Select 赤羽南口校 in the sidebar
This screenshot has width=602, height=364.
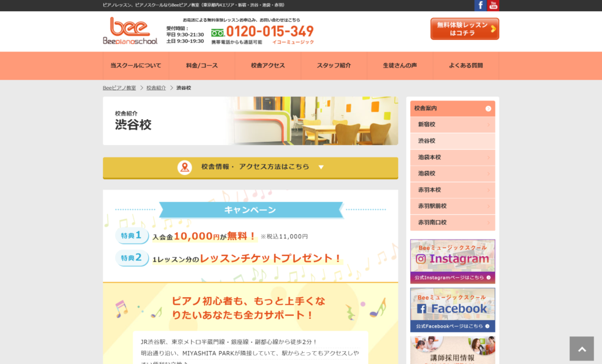click(453, 223)
